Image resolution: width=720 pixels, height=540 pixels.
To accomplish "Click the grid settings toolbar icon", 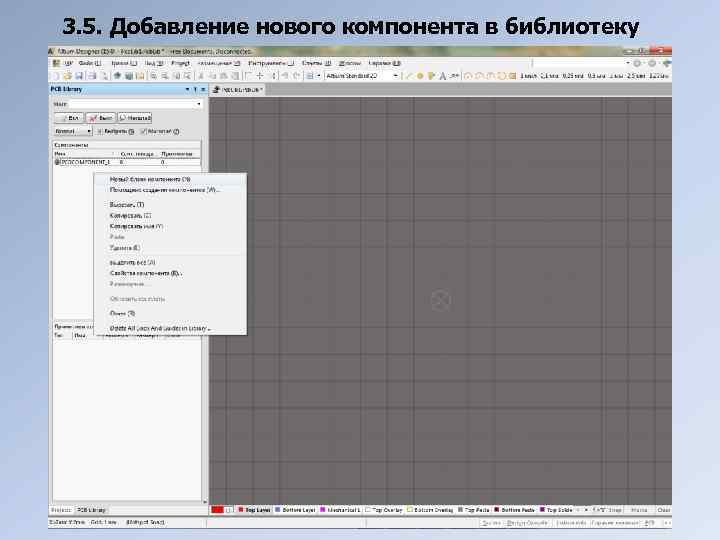I will point(310,76).
